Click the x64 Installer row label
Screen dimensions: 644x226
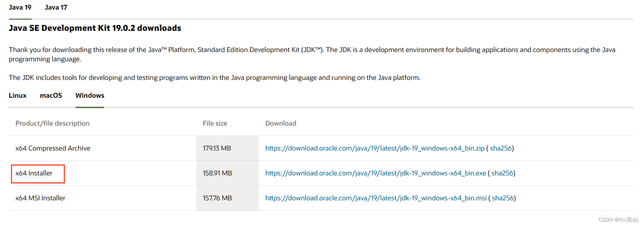(34, 173)
